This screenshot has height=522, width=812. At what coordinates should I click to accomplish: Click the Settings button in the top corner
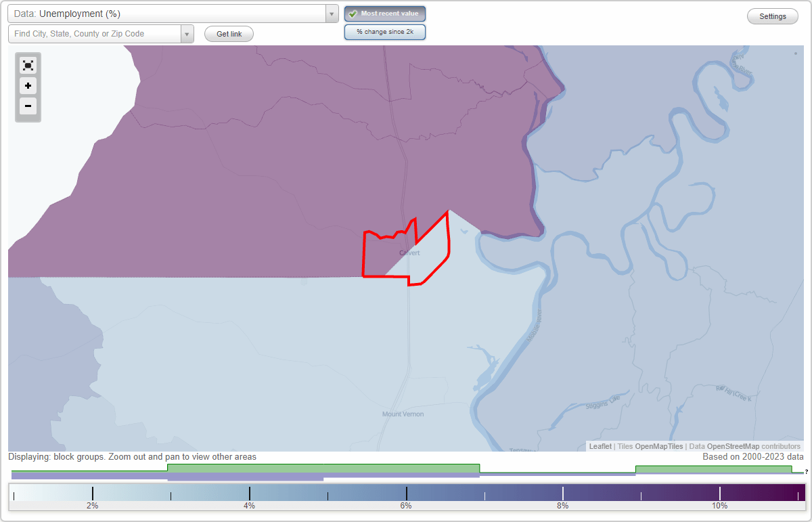[x=772, y=16]
